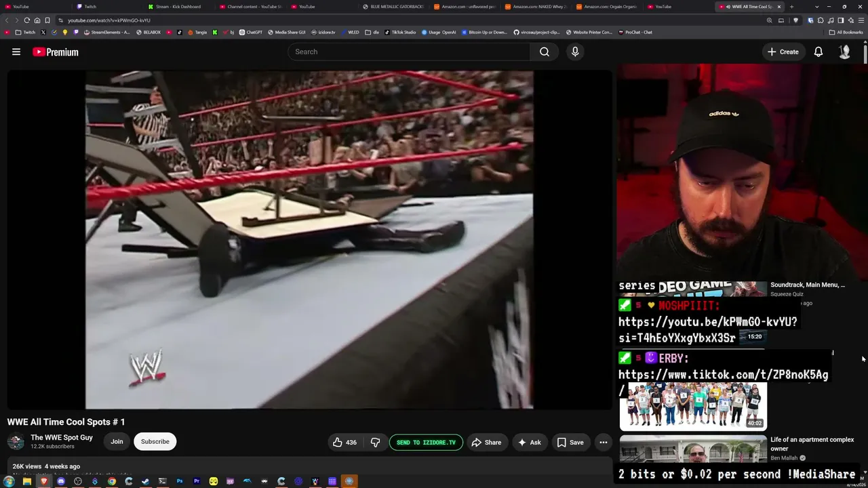Open the Create menu
The height and width of the screenshot is (488, 868).
click(783, 52)
